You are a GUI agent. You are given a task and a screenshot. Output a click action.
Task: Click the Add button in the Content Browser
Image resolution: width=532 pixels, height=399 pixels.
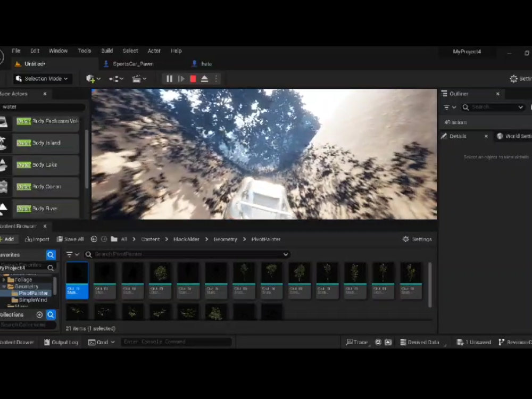(7, 239)
